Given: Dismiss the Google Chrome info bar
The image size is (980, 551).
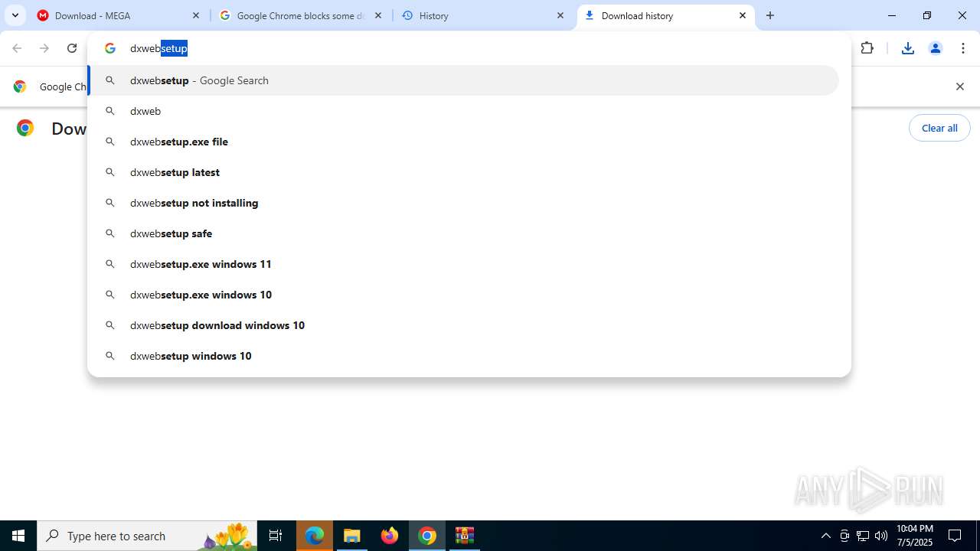Looking at the screenshot, I should (x=960, y=86).
